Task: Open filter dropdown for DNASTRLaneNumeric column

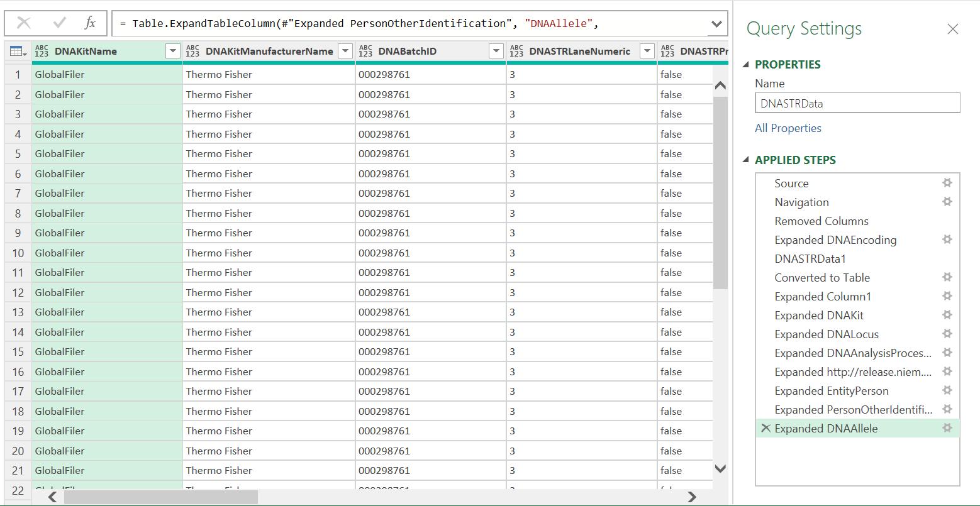Action: (647, 52)
